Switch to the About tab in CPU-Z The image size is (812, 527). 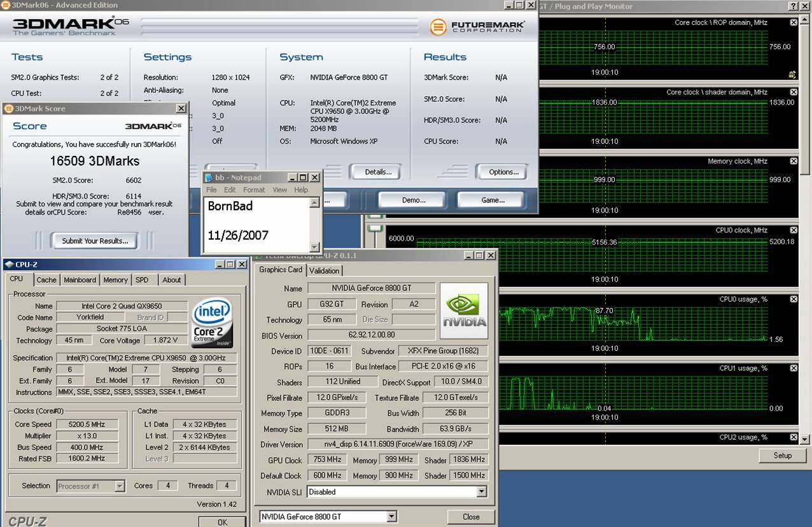[171, 280]
